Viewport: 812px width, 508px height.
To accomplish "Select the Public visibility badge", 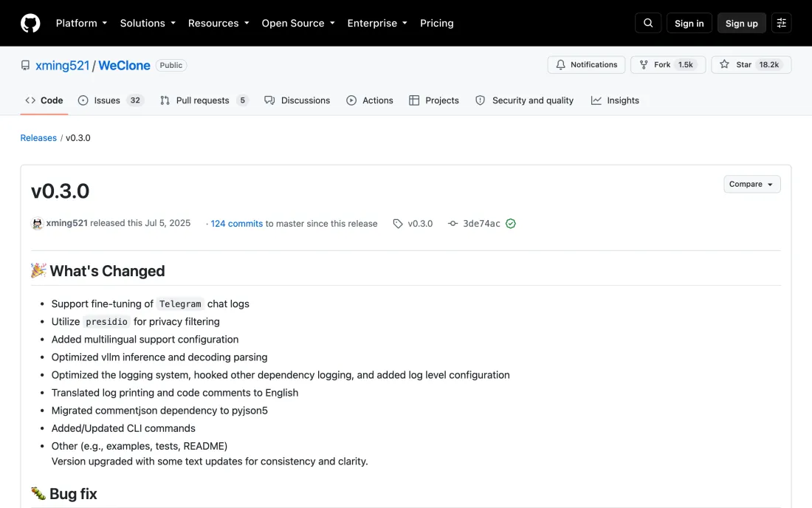I will (171, 65).
